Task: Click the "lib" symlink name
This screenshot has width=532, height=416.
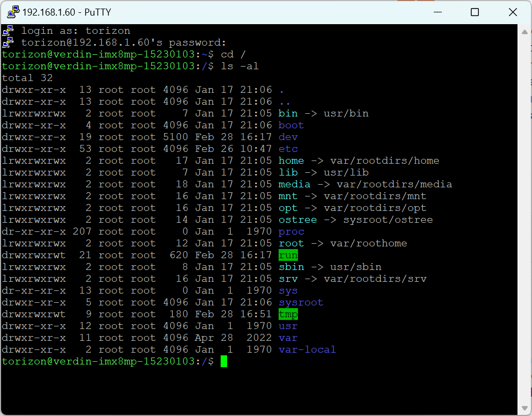Action: [x=288, y=172]
